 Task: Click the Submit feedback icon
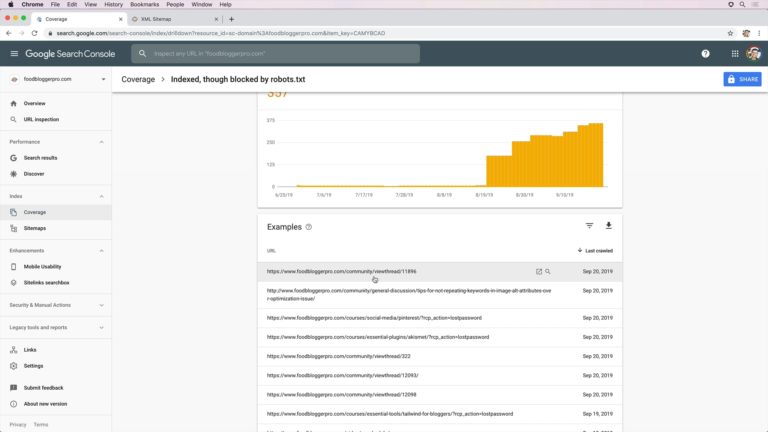click(x=13, y=388)
